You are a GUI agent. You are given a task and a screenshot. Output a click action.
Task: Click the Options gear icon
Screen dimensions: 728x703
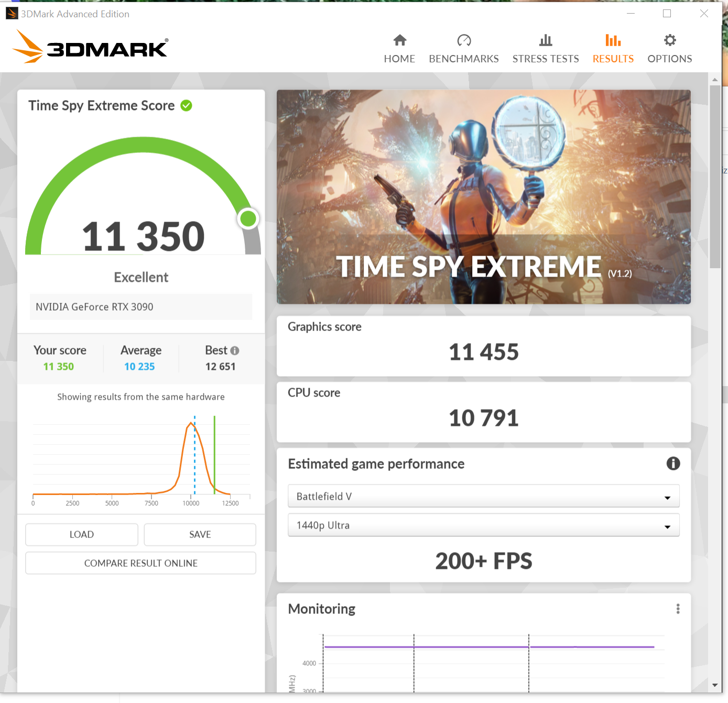coord(670,40)
